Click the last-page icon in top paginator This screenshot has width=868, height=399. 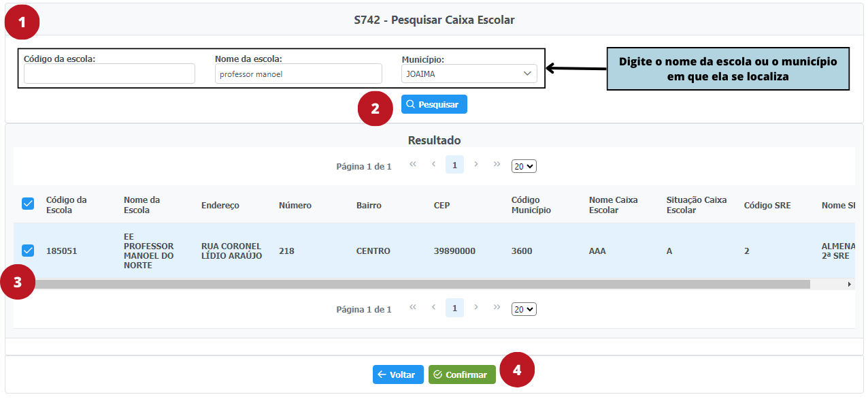pos(497,164)
